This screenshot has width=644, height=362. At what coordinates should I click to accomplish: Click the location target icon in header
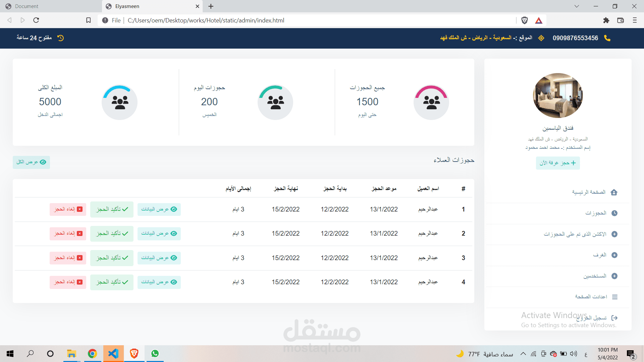(x=541, y=38)
